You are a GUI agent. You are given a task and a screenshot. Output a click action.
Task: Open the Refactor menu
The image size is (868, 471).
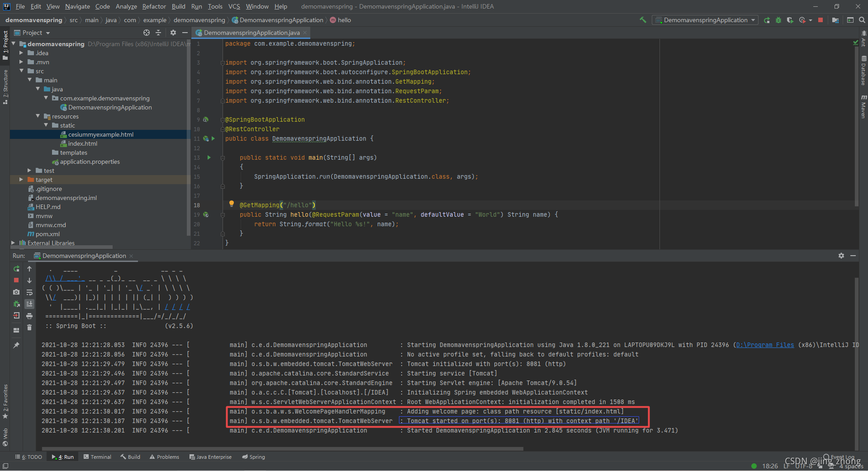tap(154, 6)
